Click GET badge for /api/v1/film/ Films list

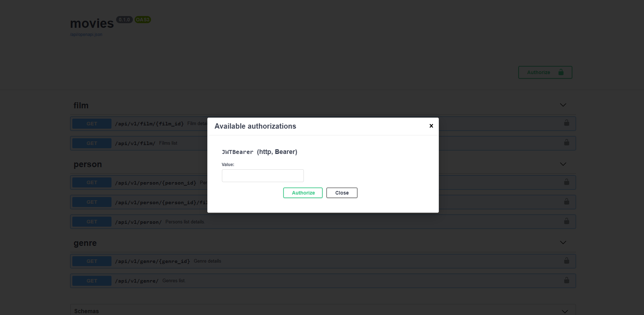tap(92, 143)
